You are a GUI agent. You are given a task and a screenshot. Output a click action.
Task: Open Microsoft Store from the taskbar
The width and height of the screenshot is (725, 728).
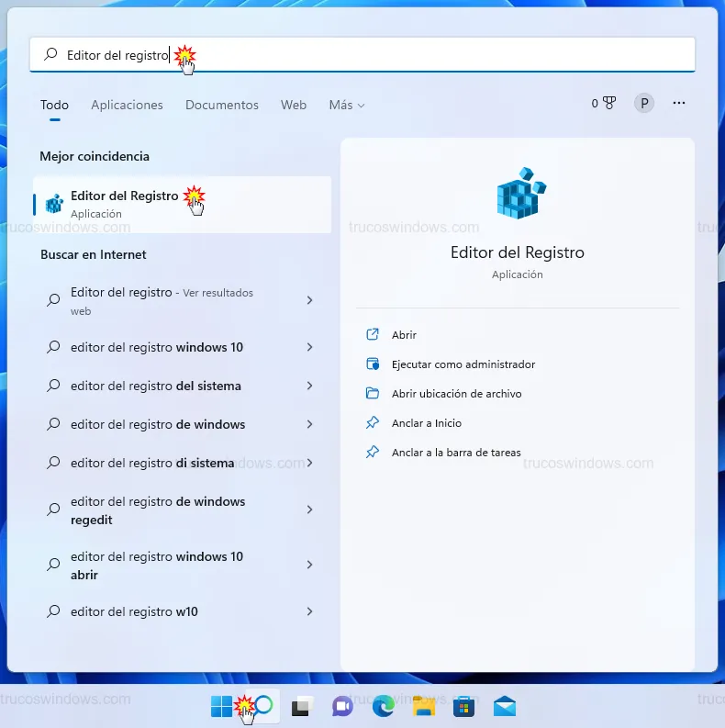(463, 706)
